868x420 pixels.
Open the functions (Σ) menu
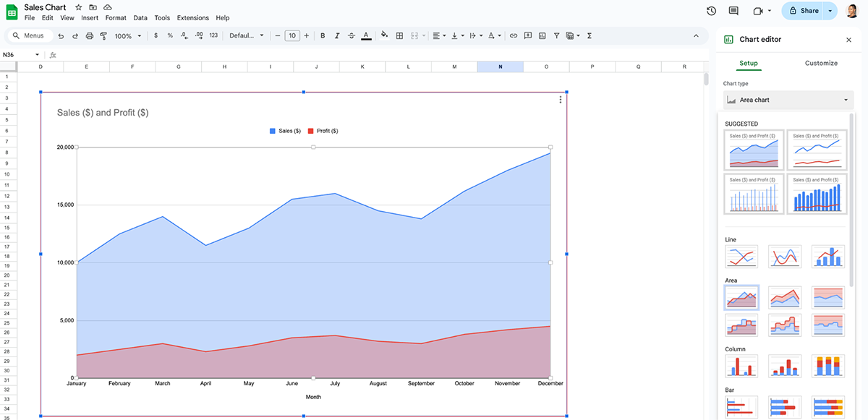(x=588, y=35)
